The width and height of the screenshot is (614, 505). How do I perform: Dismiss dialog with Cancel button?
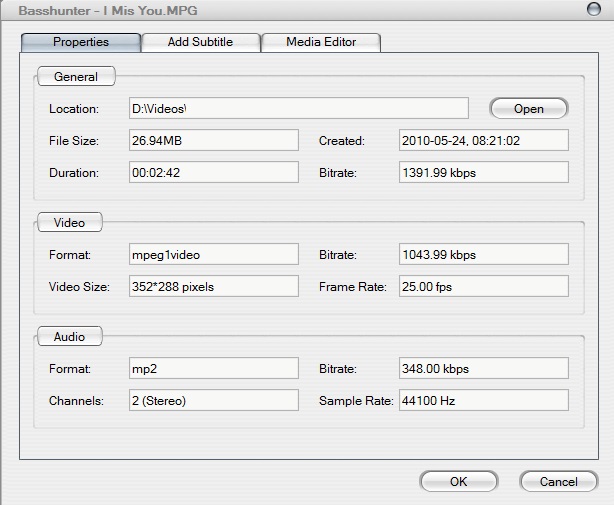point(559,481)
